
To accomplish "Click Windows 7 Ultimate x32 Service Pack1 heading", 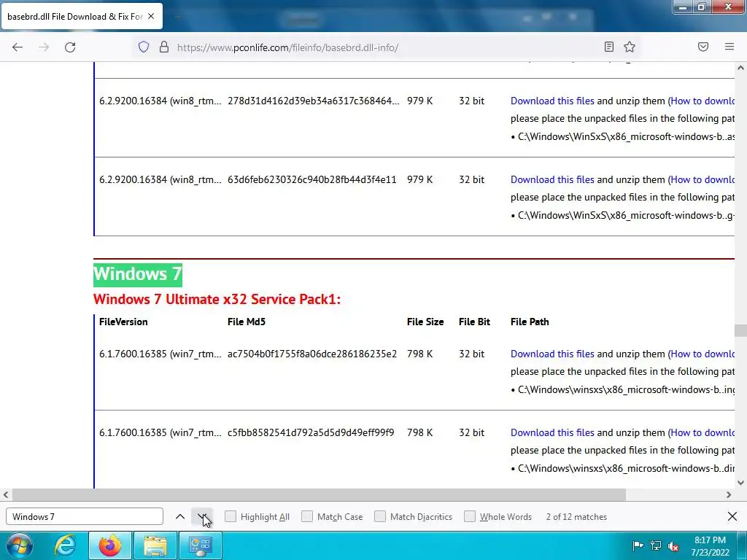I will click(217, 300).
